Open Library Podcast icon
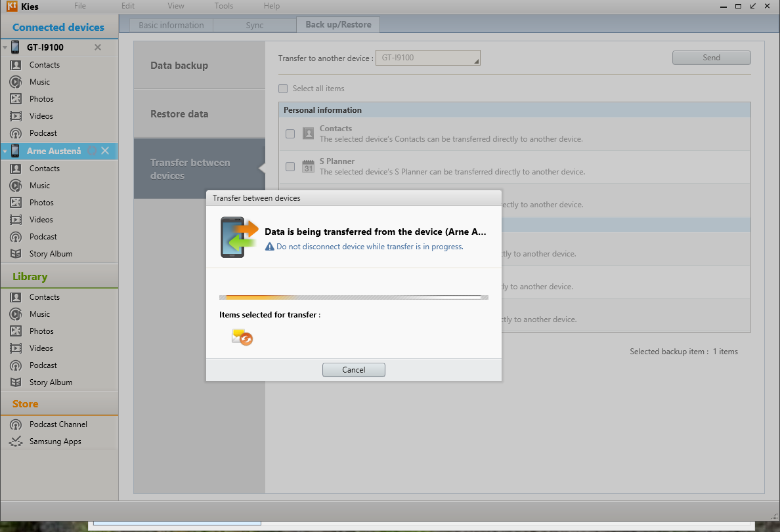This screenshot has height=532, width=780. coord(16,365)
